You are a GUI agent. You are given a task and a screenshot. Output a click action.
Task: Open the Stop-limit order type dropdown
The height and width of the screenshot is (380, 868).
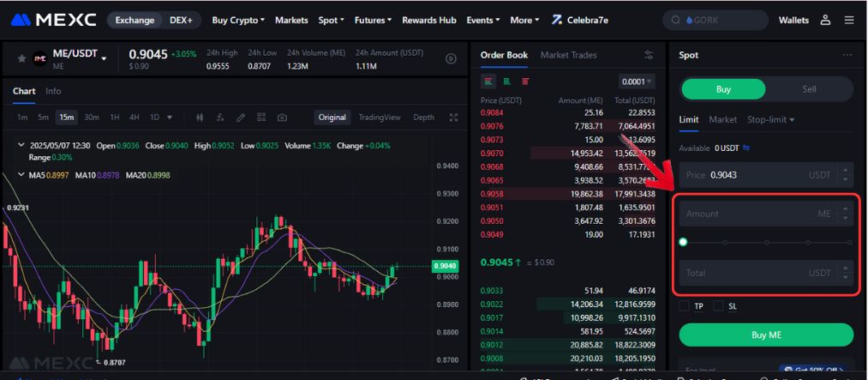(x=770, y=119)
